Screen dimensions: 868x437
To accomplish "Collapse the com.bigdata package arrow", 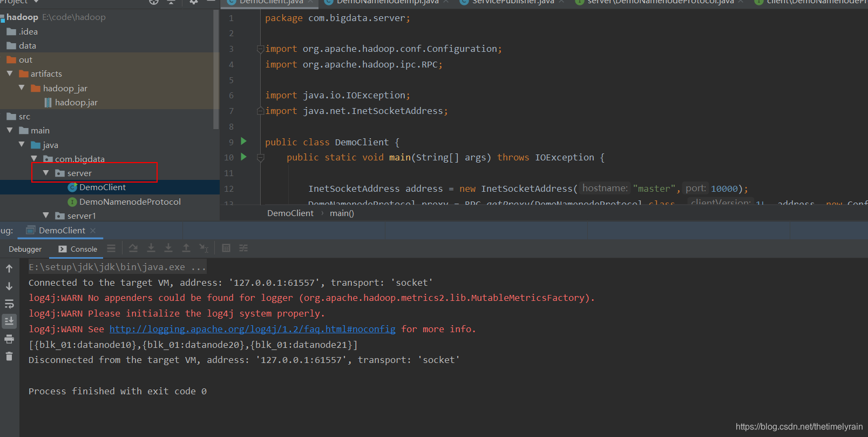I will (34, 158).
